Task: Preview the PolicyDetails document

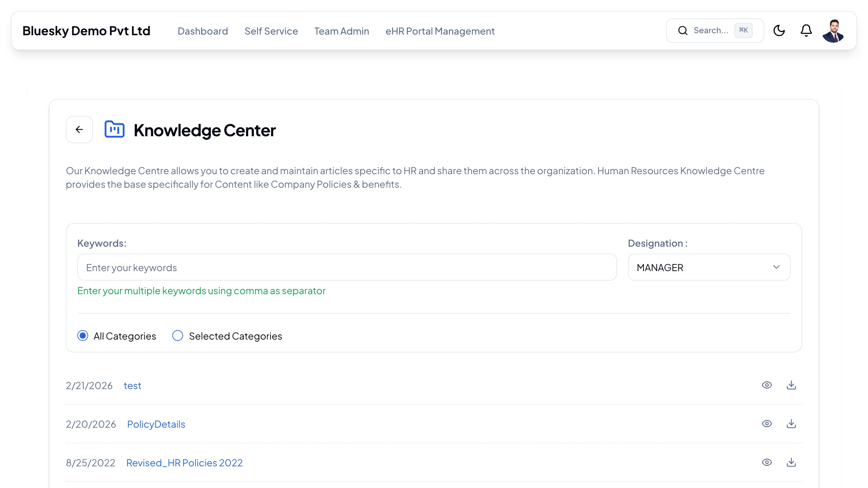Action: coord(767,424)
